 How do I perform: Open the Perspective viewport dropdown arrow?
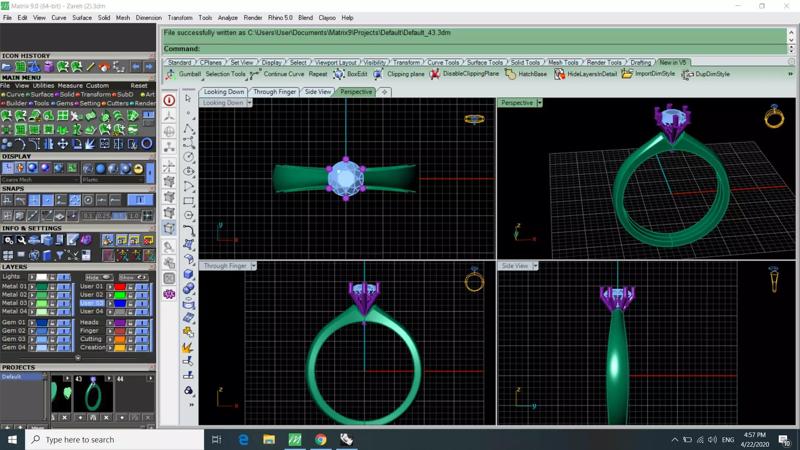click(x=540, y=103)
